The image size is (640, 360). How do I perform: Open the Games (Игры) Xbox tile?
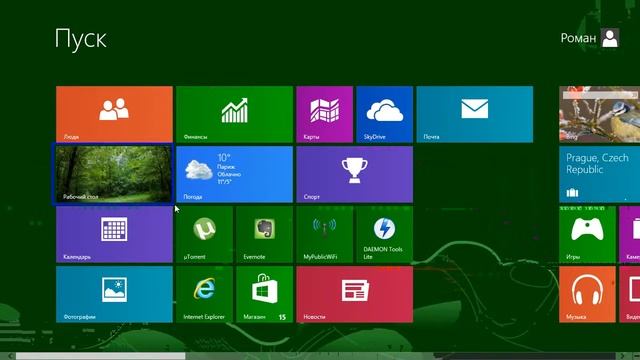587,234
